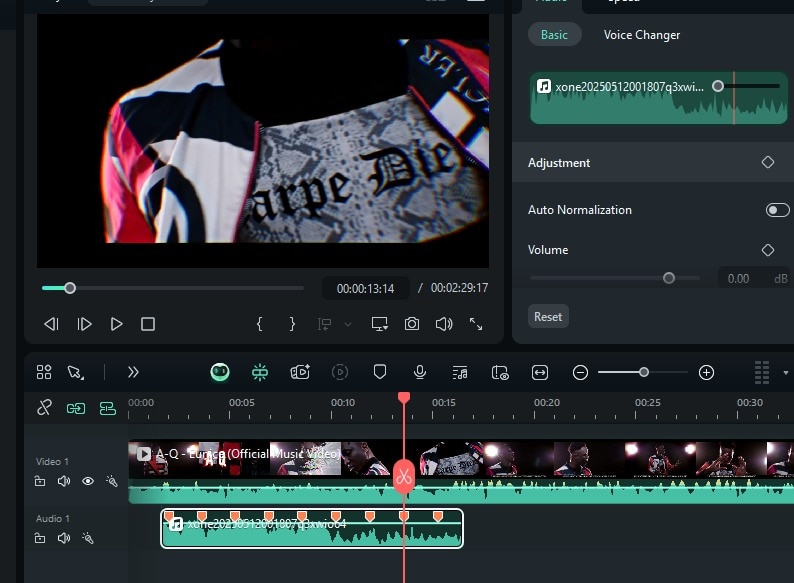
Task: Click Video 1 track effects wand icon
Action: coord(112,481)
